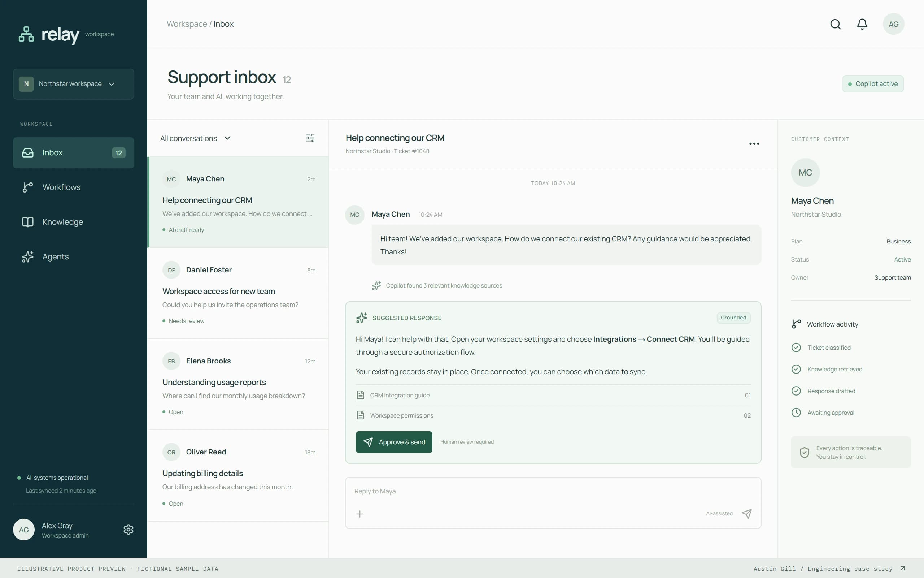
Task: Click 'Northstar Studio · Ticket #1048' subtitle
Action: (x=387, y=151)
